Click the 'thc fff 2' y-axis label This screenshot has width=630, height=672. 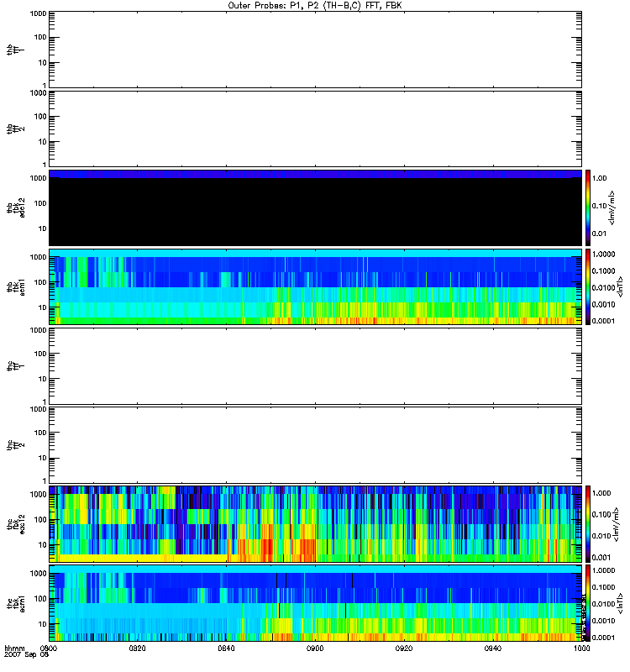coord(16,445)
